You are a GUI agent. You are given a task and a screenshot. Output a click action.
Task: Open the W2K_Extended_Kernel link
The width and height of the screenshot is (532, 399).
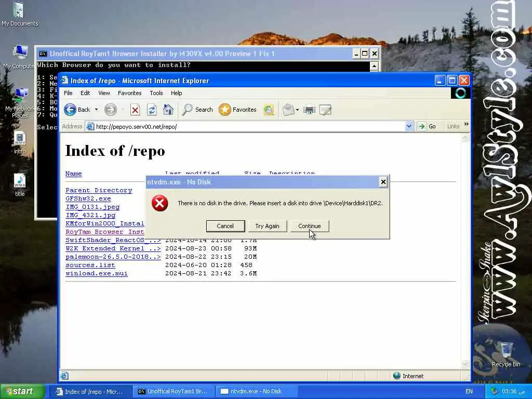113,248
